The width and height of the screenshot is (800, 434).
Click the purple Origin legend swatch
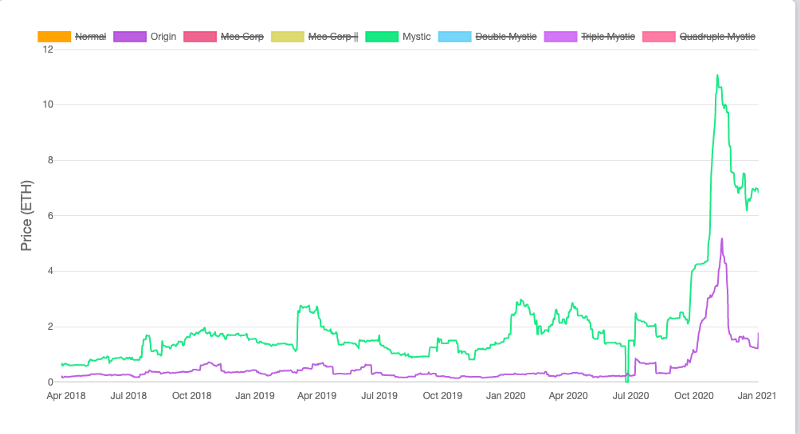click(130, 36)
